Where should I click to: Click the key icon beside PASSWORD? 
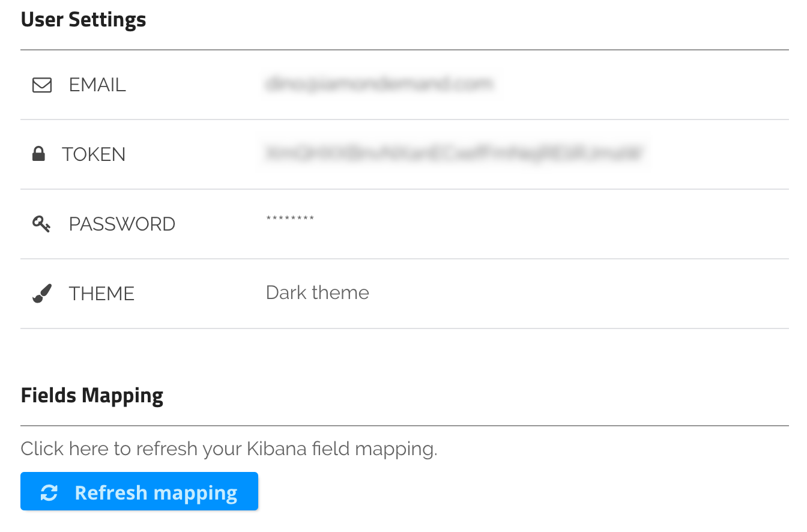coord(41,225)
